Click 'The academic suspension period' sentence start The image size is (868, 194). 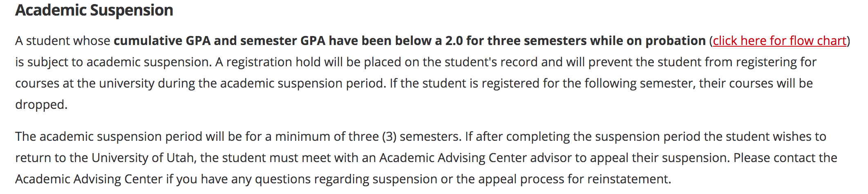88,137
